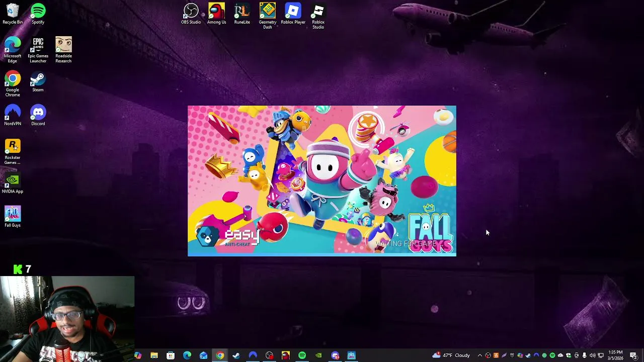Select the Geometry Dash desktop icon
This screenshot has width=644, height=362.
(x=268, y=16)
